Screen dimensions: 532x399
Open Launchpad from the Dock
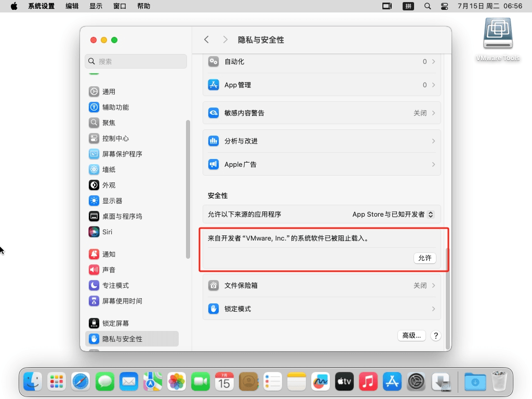click(x=56, y=382)
